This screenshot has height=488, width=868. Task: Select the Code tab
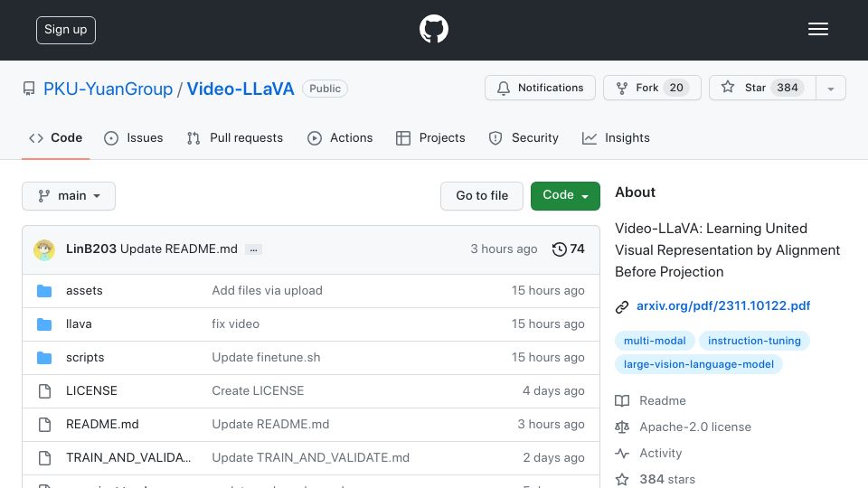(x=55, y=137)
